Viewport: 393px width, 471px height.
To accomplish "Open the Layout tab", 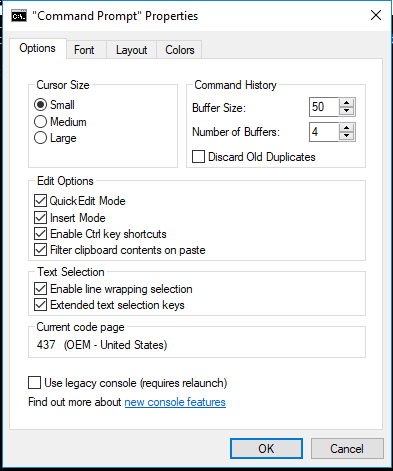I will coord(131,50).
